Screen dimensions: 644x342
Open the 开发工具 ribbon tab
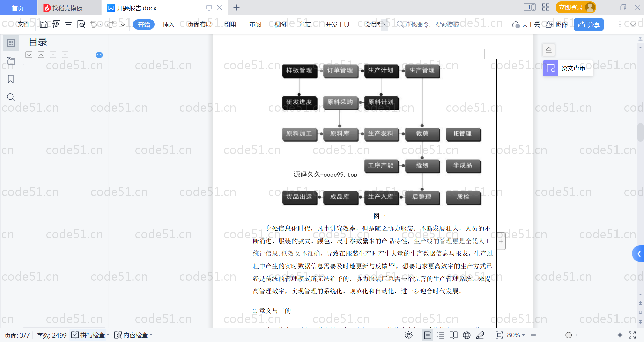click(x=337, y=24)
